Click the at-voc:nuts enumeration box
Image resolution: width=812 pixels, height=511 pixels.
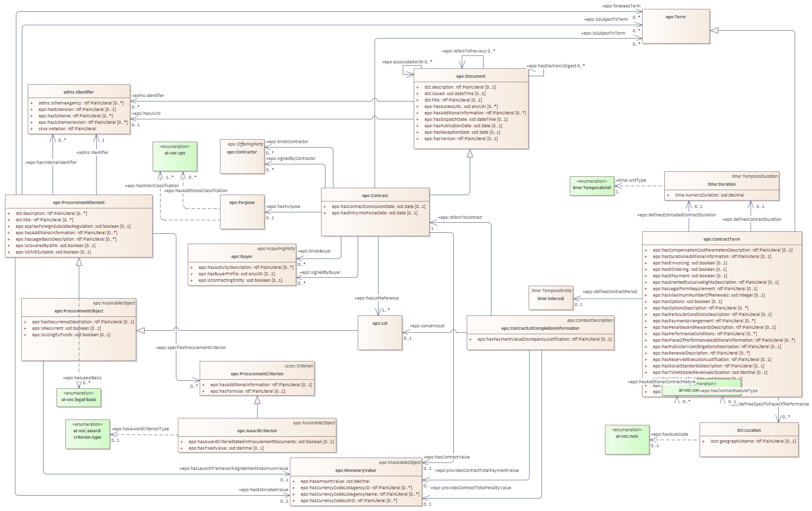pyautogui.click(x=627, y=439)
